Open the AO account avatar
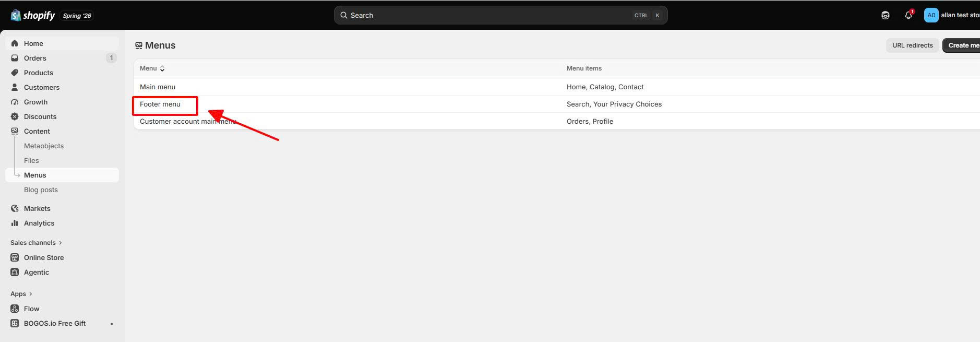Viewport: 980px width, 342px height. tap(931, 15)
